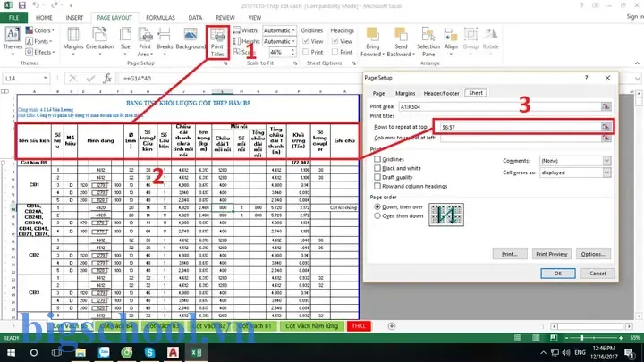Open theme Fonts menu
644x362 pixels.
(x=39, y=41)
